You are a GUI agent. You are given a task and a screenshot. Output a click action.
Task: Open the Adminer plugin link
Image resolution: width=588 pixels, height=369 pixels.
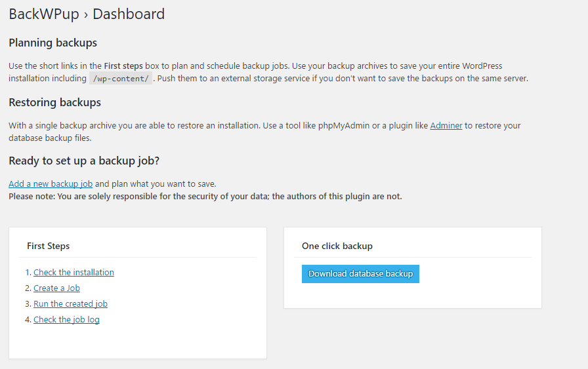(446, 126)
